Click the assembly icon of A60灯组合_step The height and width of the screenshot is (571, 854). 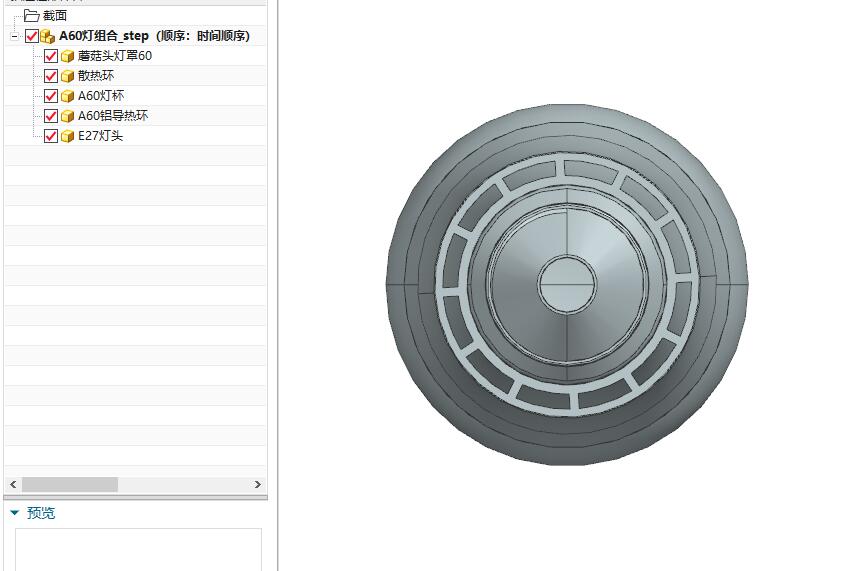(x=47, y=37)
